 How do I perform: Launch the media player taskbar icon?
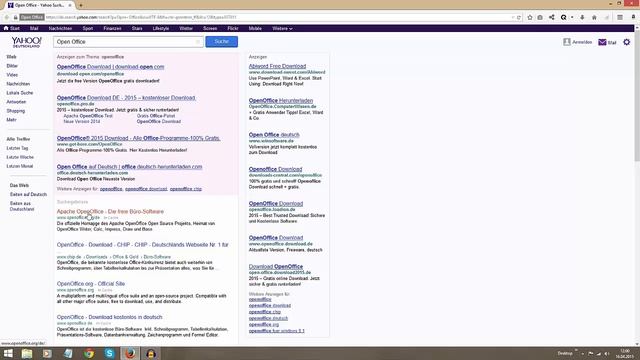point(47,353)
